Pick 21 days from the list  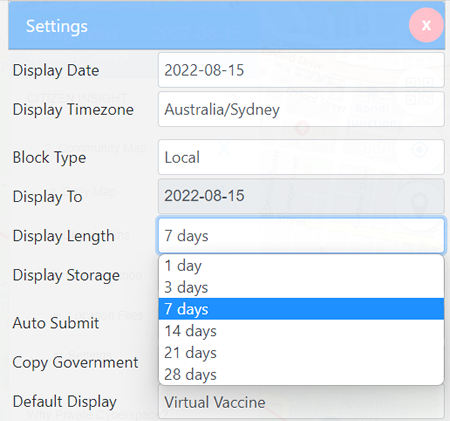tap(301, 352)
